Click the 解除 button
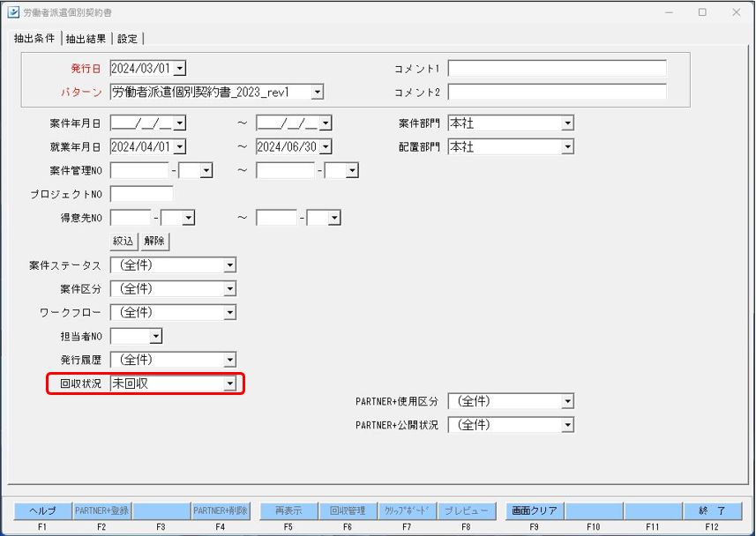This screenshot has height=536, width=756. point(155,241)
